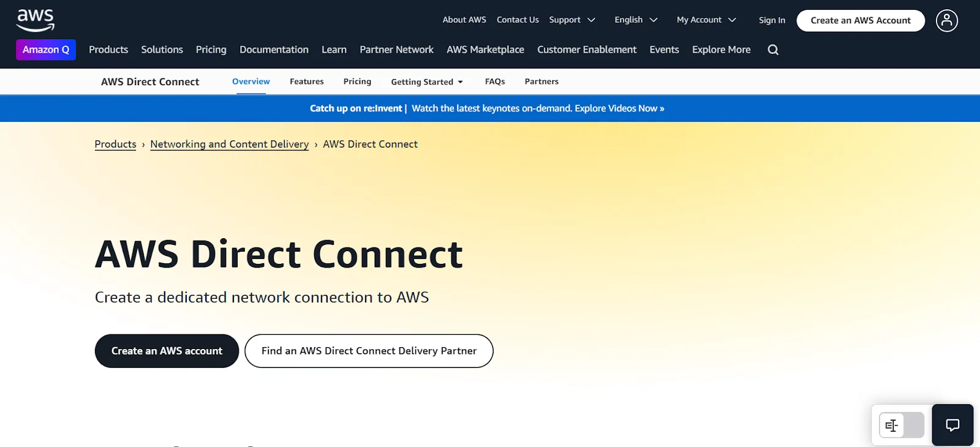Click 'Create a dedicated network connection to AWS'
Image resolution: width=980 pixels, height=447 pixels.
262,297
